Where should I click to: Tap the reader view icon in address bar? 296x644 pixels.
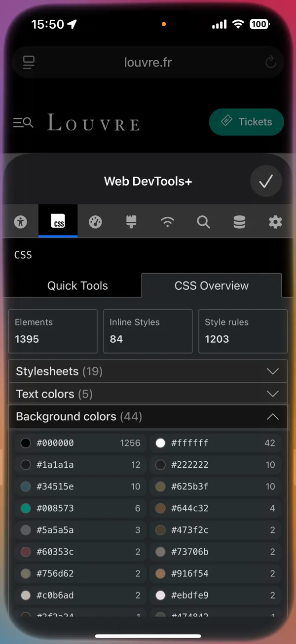click(28, 62)
